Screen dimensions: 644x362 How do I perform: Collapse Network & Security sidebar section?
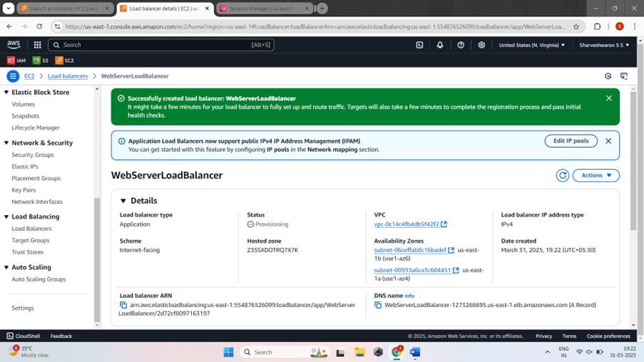coord(6,143)
